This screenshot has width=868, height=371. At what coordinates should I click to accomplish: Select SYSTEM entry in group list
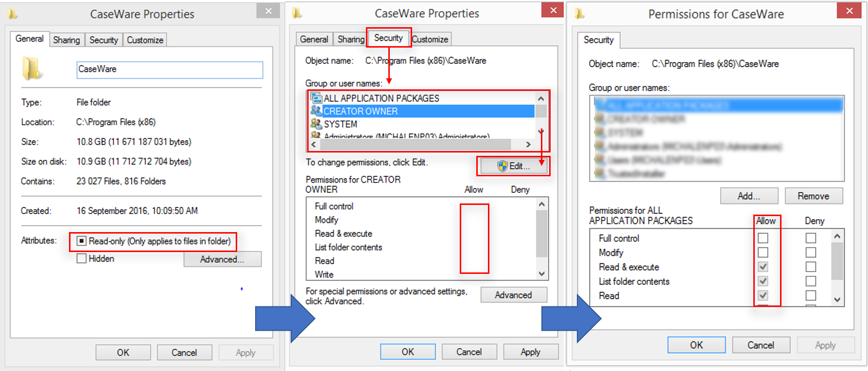[x=422, y=124]
